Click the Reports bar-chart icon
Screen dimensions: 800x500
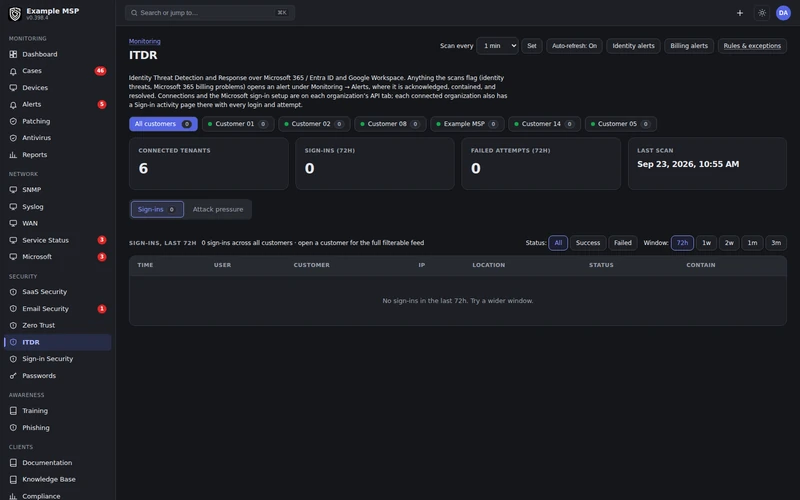pyautogui.click(x=13, y=155)
